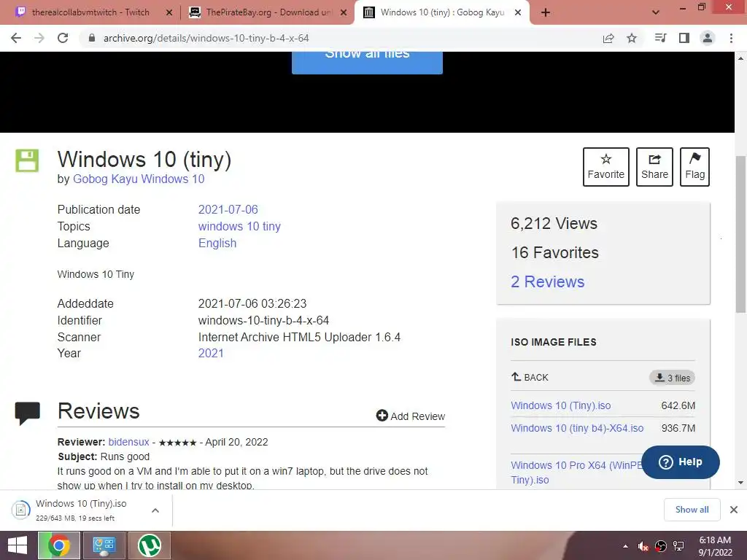The image size is (747, 560).
Task: Click the Share button
Action: pos(654,167)
